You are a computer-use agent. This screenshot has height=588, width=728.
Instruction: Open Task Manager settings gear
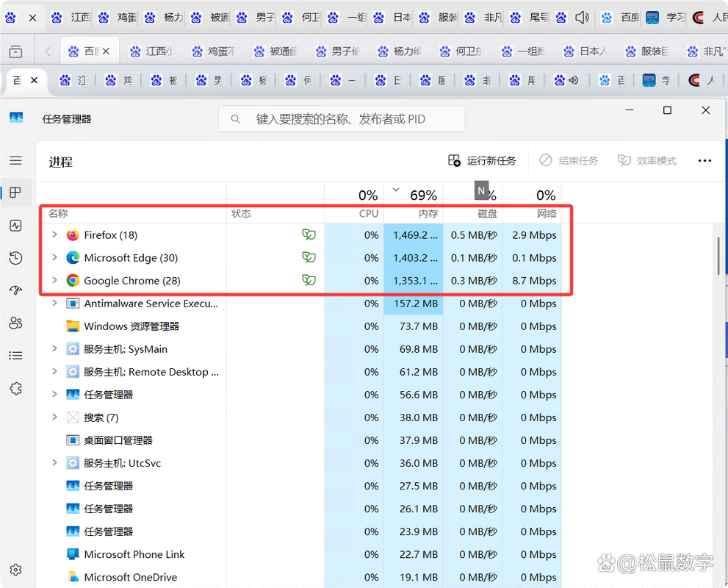pyautogui.click(x=15, y=570)
